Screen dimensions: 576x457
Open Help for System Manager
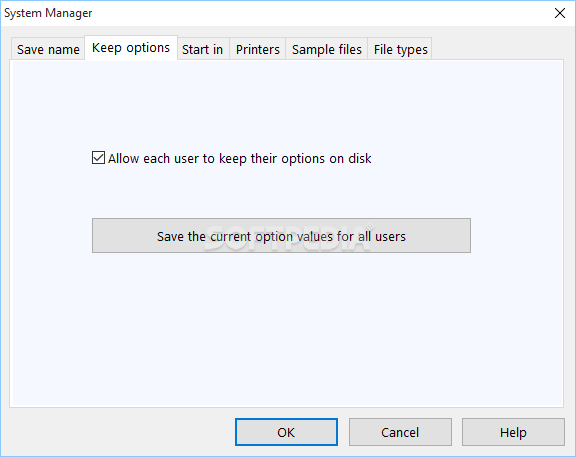click(x=513, y=432)
